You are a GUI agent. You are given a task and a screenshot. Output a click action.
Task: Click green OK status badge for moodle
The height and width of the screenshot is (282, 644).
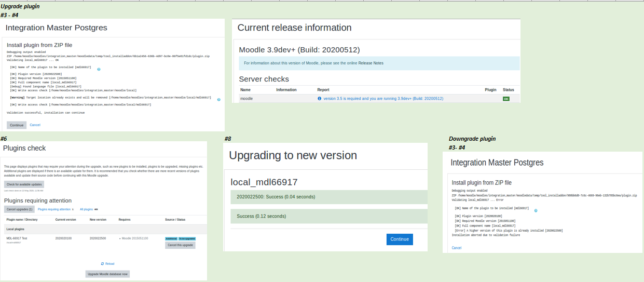pos(506,98)
